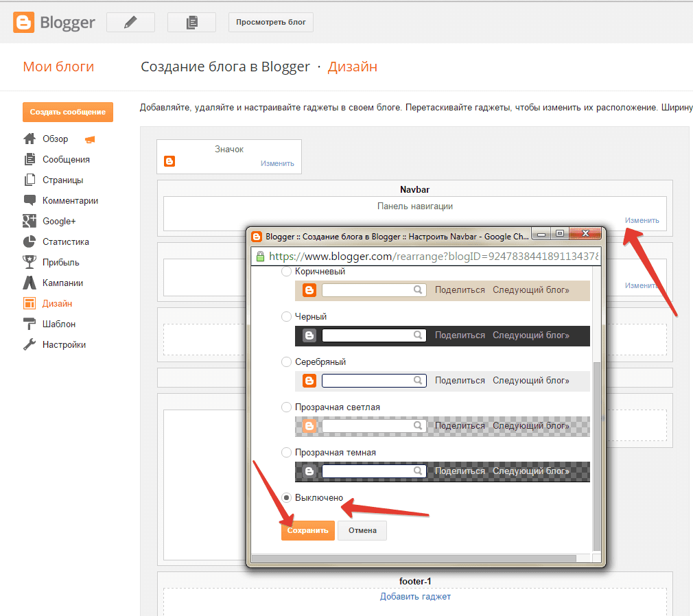This screenshot has width=693, height=616.
Task: Click the Дизайн layout icon
Action: (30, 303)
